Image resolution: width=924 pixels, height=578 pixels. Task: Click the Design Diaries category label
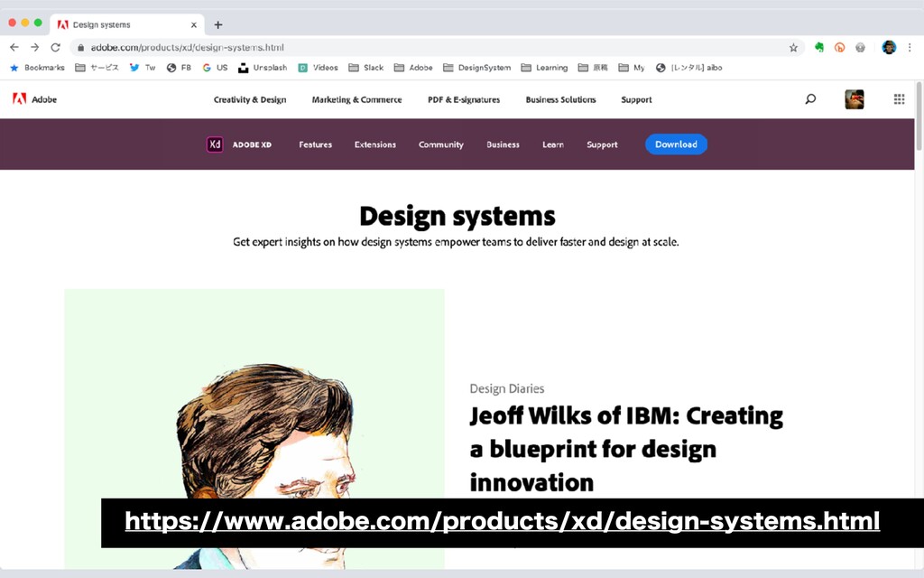[x=507, y=388]
